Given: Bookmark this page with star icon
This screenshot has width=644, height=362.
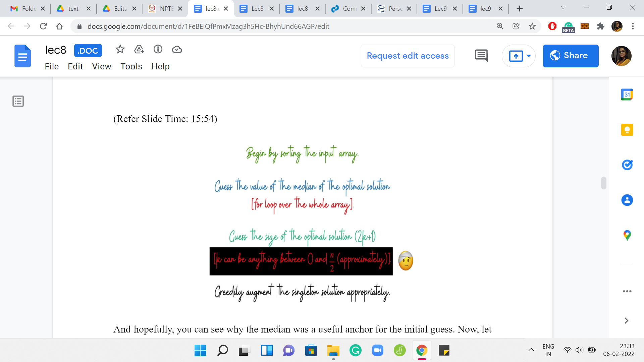Looking at the screenshot, I should click(x=532, y=26).
